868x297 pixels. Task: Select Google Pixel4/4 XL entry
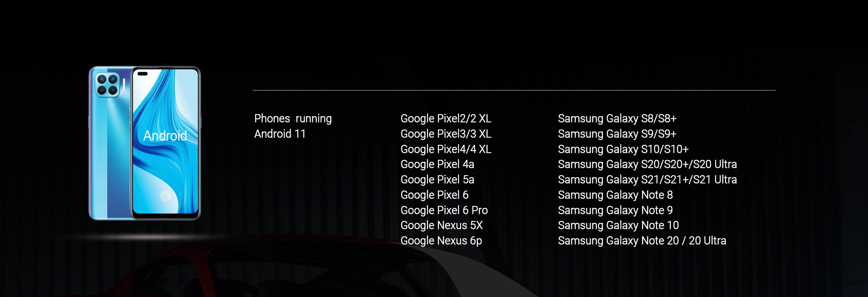(x=445, y=149)
